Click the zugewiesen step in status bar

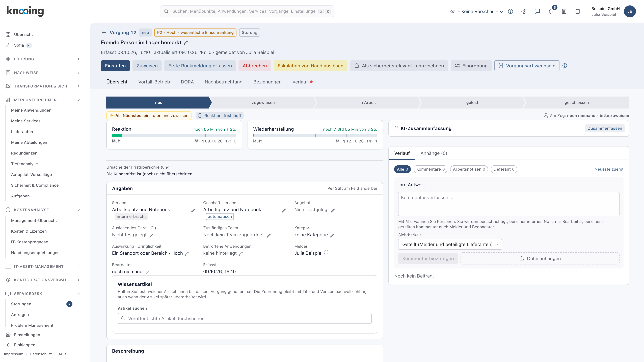pyautogui.click(x=263, y=102)
